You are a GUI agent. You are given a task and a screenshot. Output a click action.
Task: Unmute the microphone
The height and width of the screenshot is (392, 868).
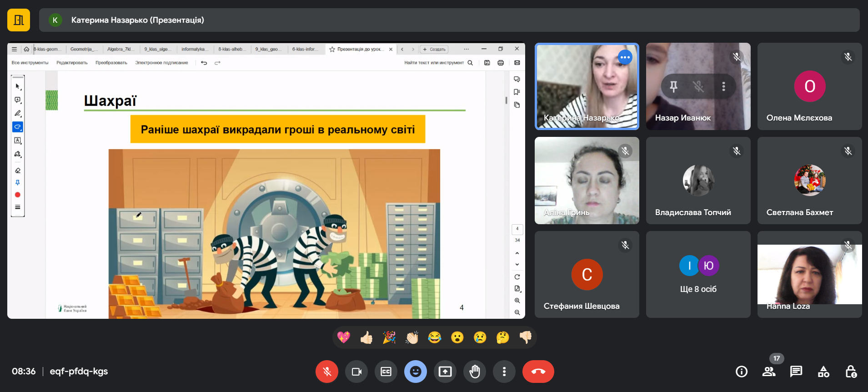pos(326,372)
